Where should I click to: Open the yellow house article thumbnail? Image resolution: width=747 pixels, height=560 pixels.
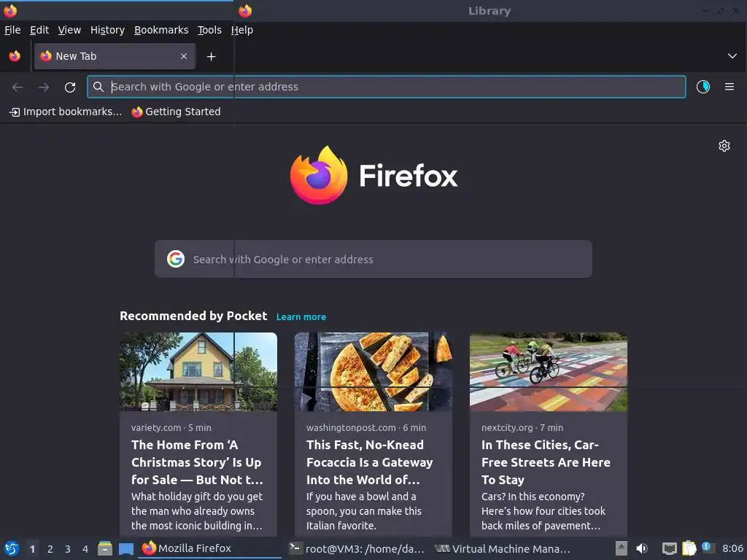[198, 371]
